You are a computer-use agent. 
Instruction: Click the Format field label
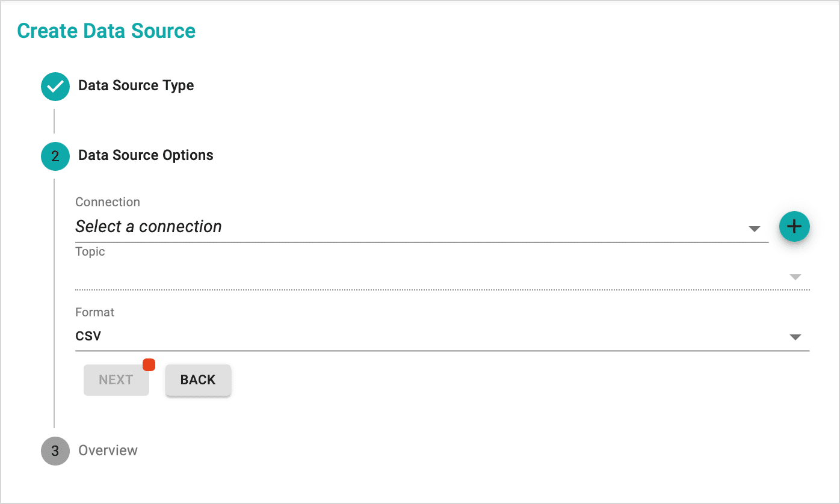(x=94, y=312)
